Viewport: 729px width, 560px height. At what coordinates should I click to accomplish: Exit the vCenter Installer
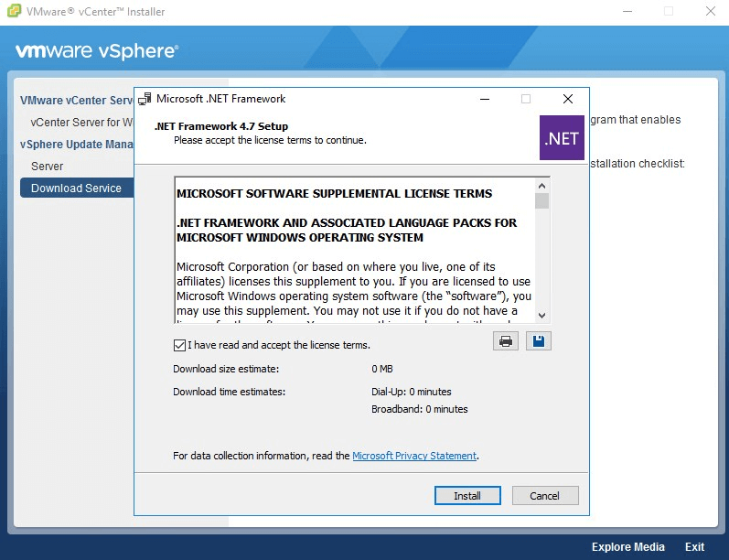click(x=694, y=547)
